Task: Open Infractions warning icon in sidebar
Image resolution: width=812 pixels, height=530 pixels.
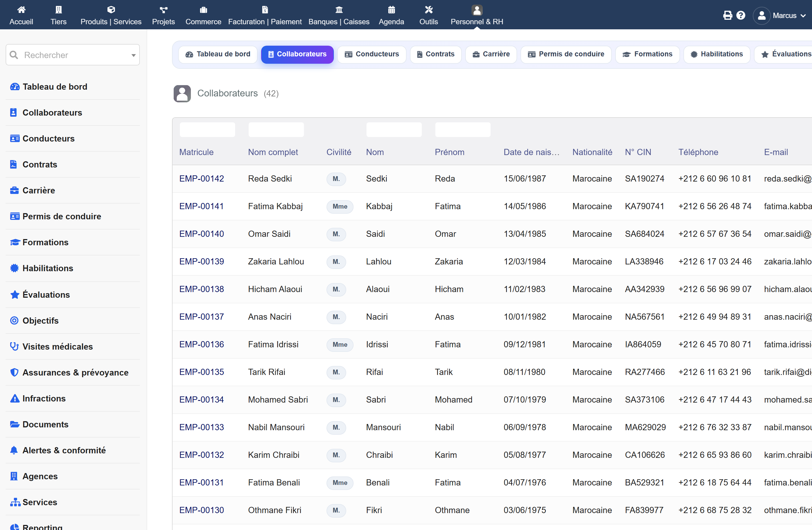Action: tap(15, 398)
